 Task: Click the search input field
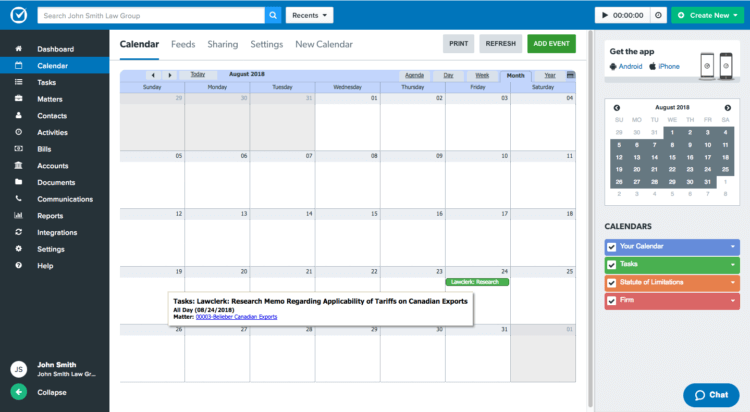point(150,15)
